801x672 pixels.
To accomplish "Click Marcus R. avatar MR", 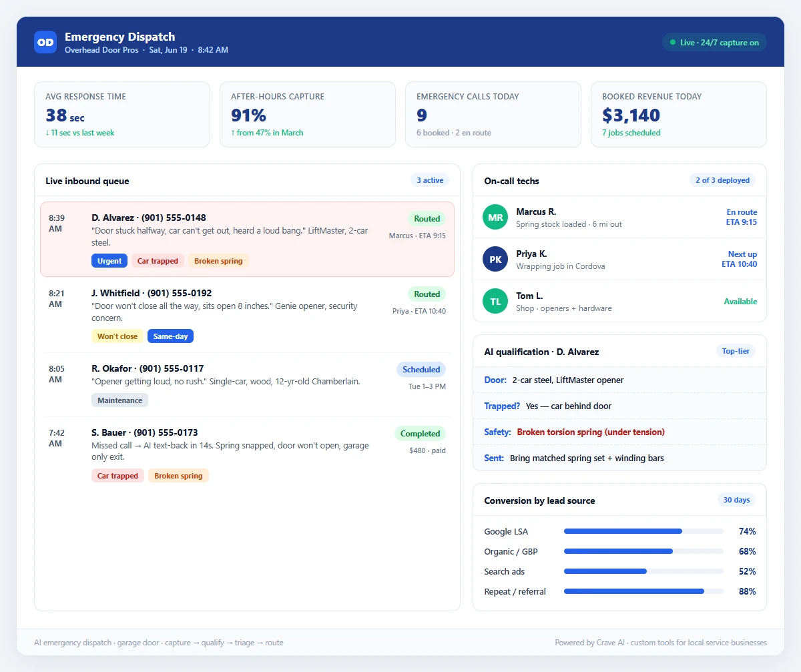I will 495,218.
